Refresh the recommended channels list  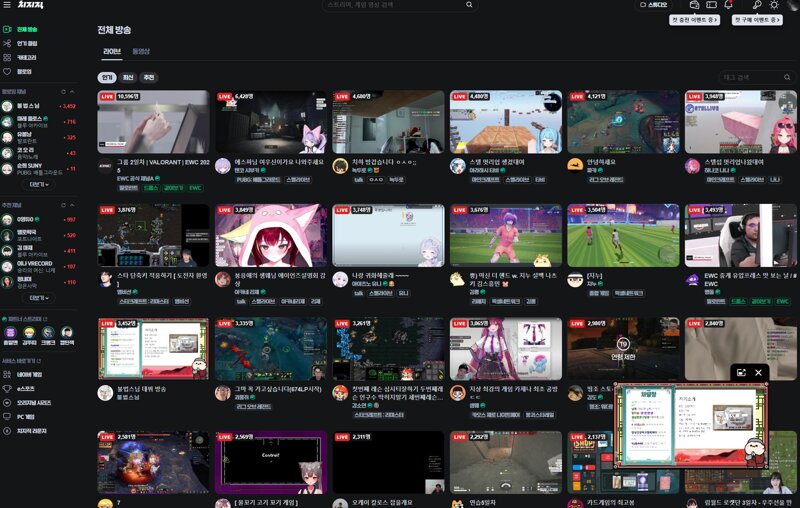(x=63, y=205)
